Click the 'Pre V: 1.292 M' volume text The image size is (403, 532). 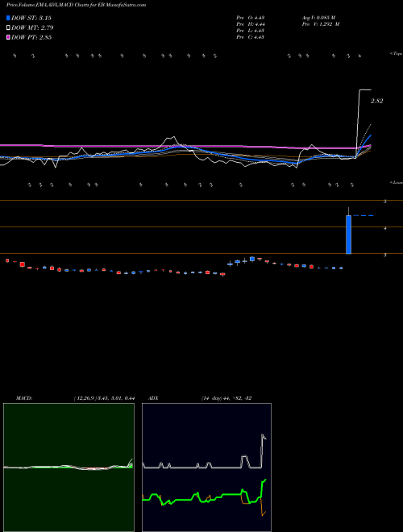[321, 24]
